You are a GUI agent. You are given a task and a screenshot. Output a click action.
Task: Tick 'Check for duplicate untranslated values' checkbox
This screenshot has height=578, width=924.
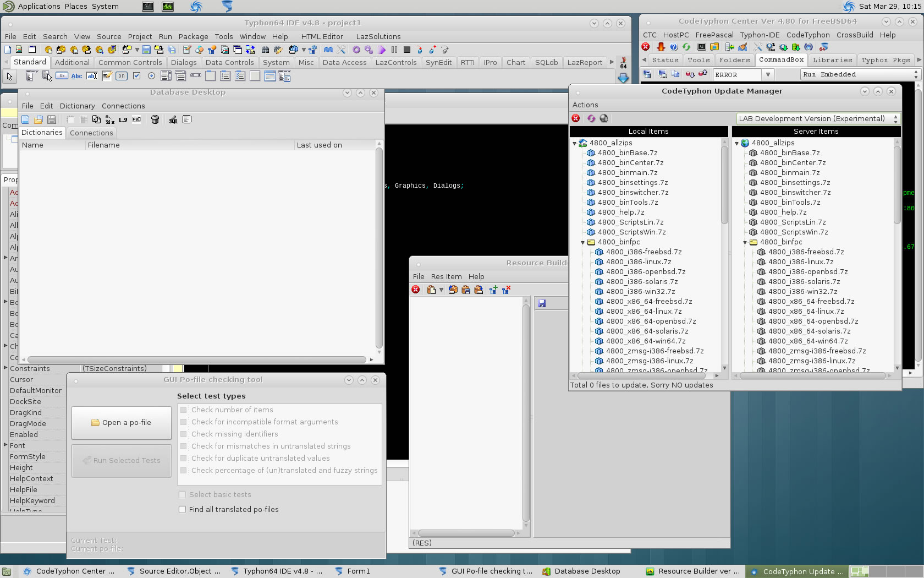point(184,459)
